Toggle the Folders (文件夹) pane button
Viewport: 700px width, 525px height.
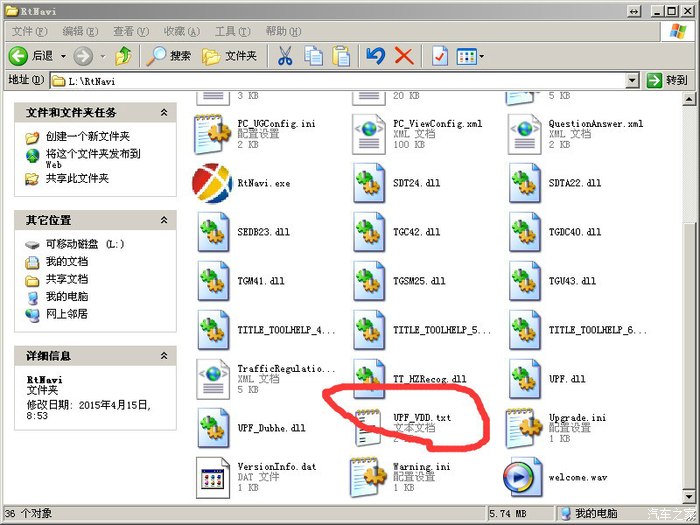(x=229, y=56)
